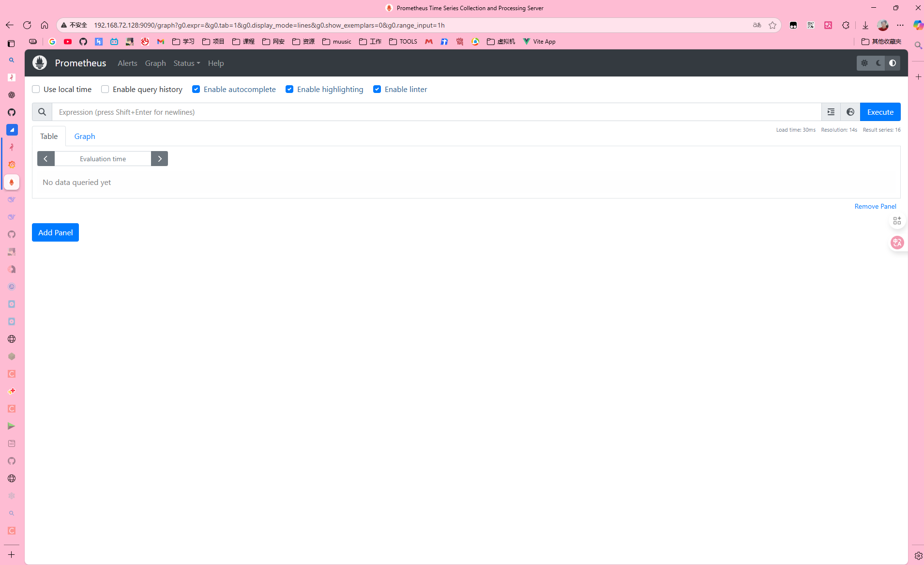Open the Downloads arrow icon

865,25
